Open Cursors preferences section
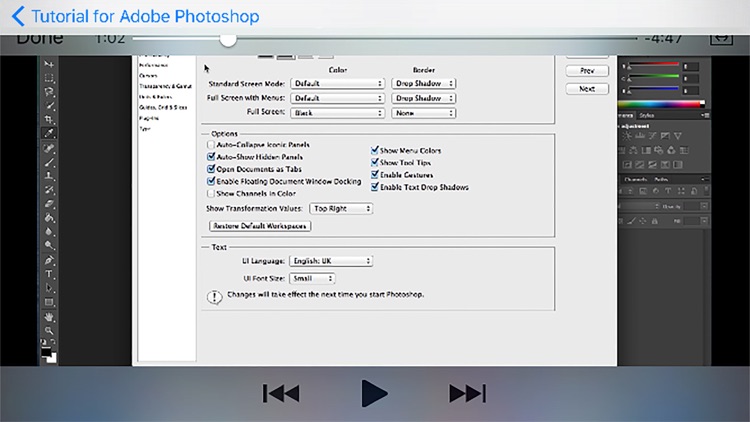The image size is (750, 422). point(148,76)
